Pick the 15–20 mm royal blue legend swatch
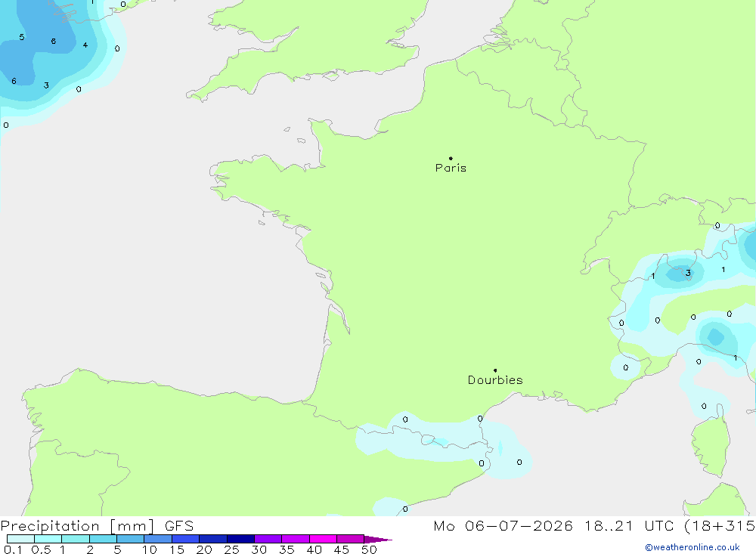 point(186,539)
